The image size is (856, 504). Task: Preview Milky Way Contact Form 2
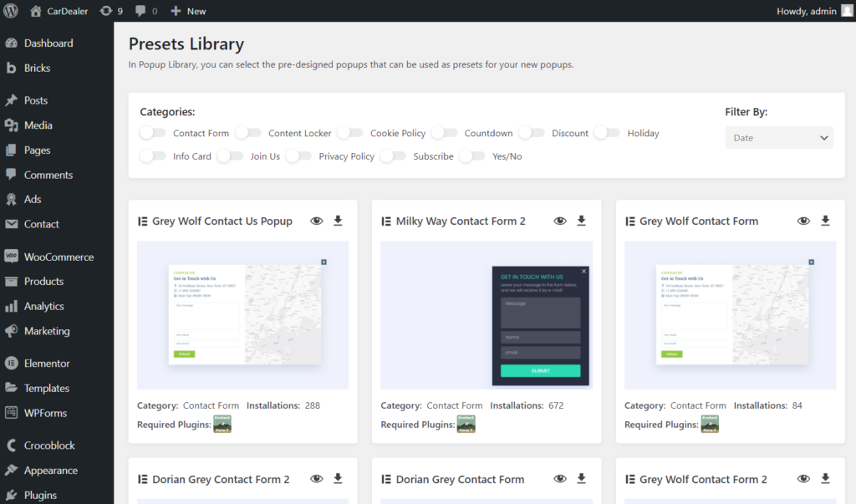560,221
